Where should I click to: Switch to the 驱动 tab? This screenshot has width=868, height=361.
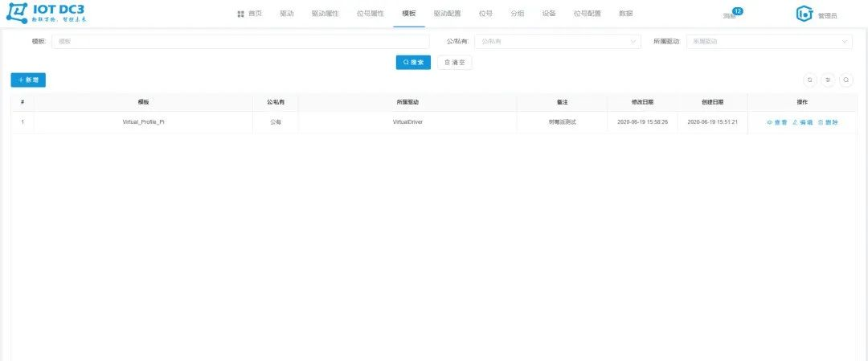[x=287, y=14]
